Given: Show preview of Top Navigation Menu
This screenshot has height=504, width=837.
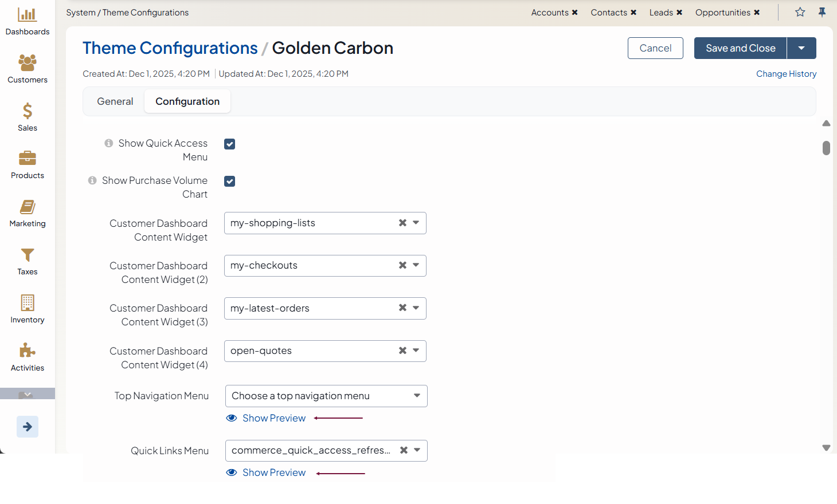Looking at the screenshot, I should [x=273, y=418].
